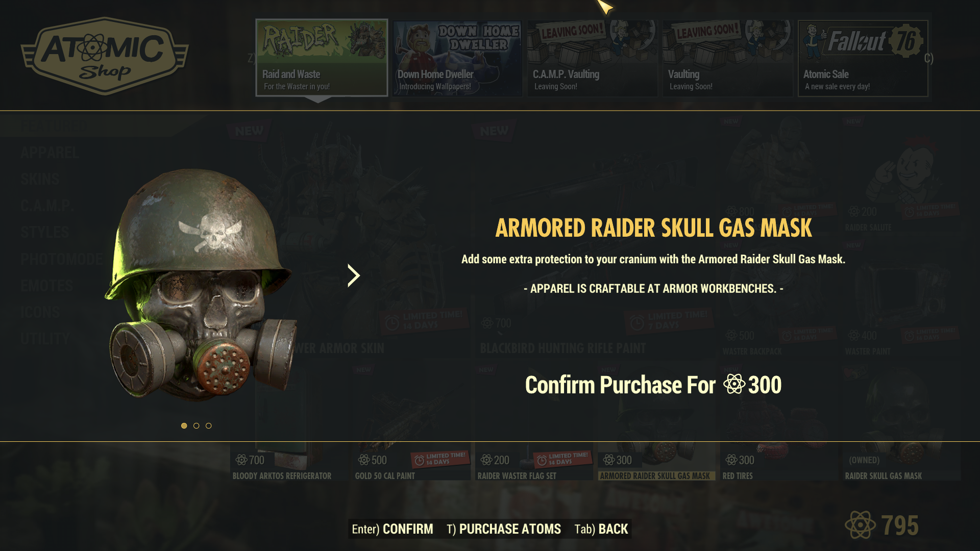The image size is (980, 551).
Task: Click the Limited Time clock on Raider Waster Flag Set
Action: point(542,460)
